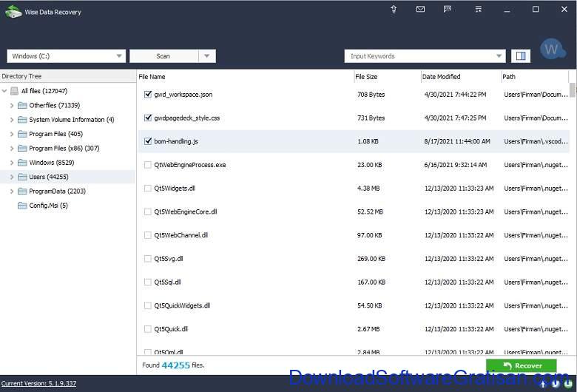Check Qt5Sql.dll checkbox
577x392 pixels.
(147, 282)
